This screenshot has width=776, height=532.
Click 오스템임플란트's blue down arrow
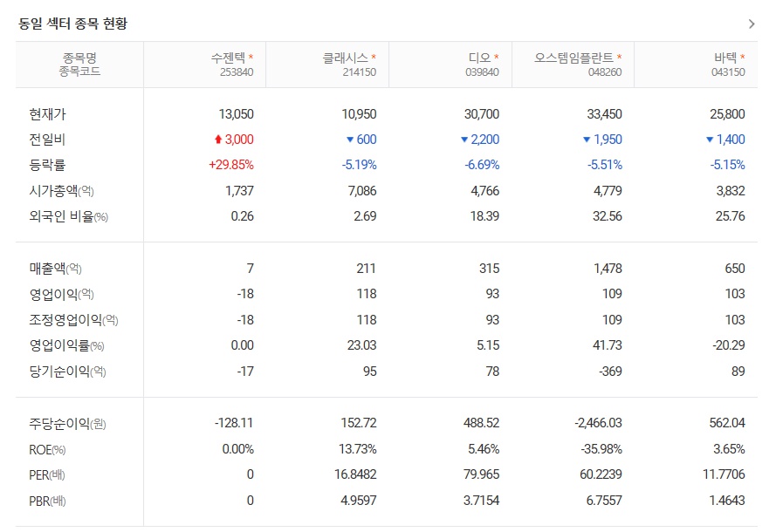coord(587,138)
